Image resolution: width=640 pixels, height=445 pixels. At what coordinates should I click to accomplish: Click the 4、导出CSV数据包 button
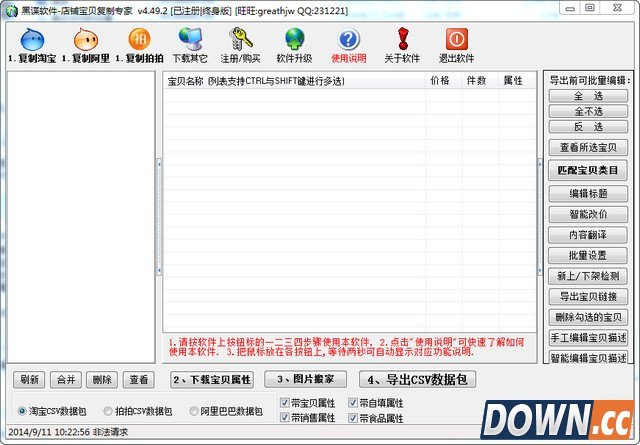[x=418, y=380]
